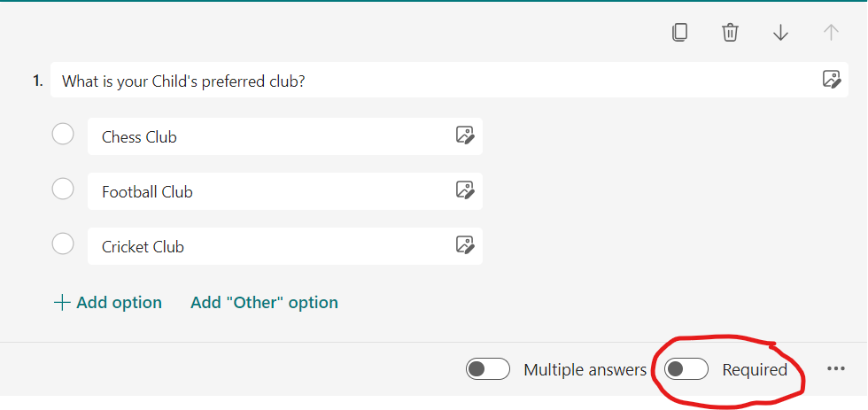Move question down with down arrow
Viewport: 868px width, 410px height.
click(780, 33)
